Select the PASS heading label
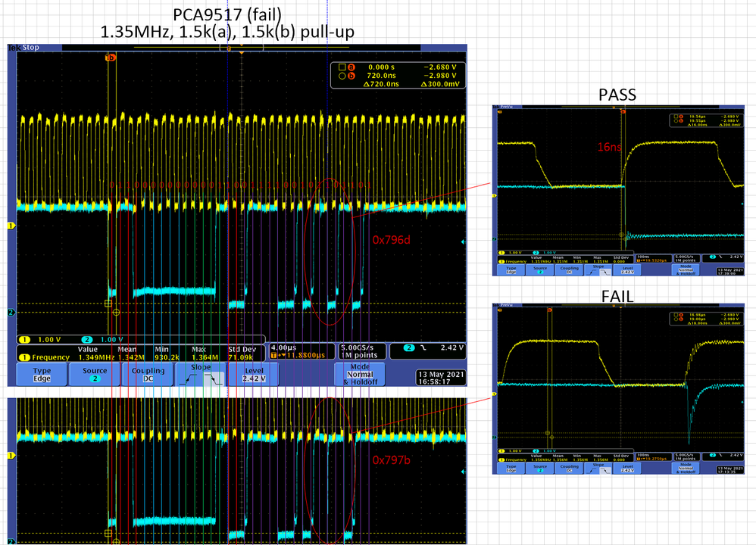The image size is (756, 545). [x=617, y=95]
